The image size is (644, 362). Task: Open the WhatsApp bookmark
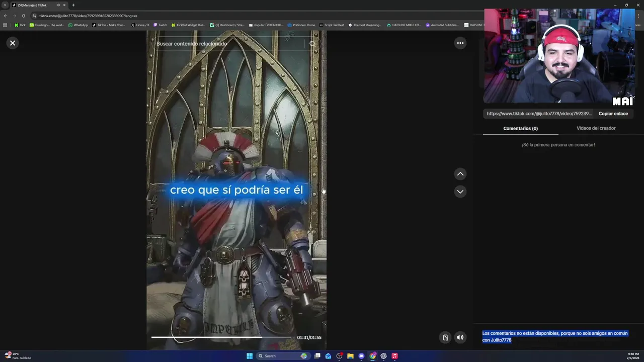(x=78, y=25)
